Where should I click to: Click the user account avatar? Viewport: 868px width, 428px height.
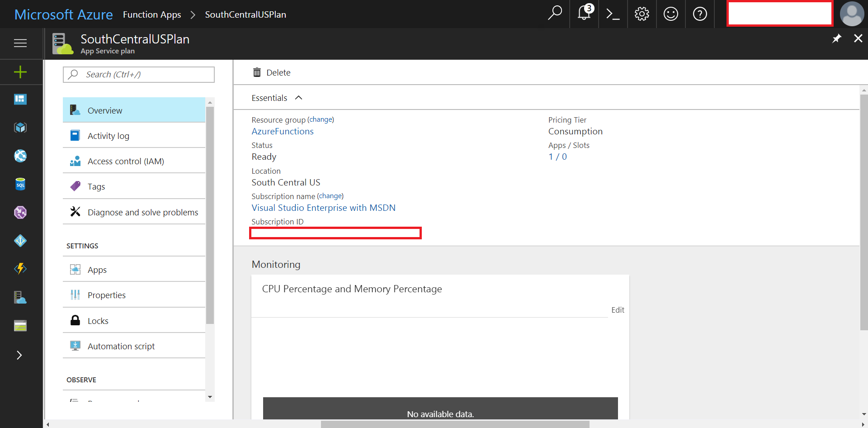(x=852, y=14)
